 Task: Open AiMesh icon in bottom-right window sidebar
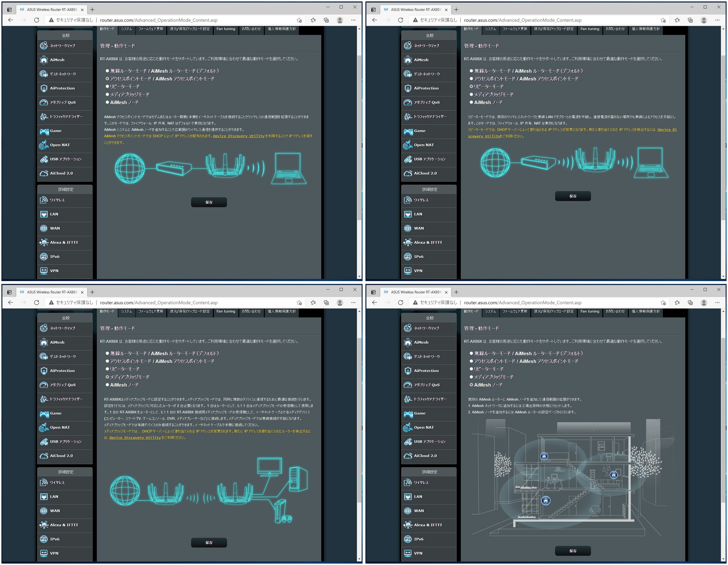coord(408,343)
